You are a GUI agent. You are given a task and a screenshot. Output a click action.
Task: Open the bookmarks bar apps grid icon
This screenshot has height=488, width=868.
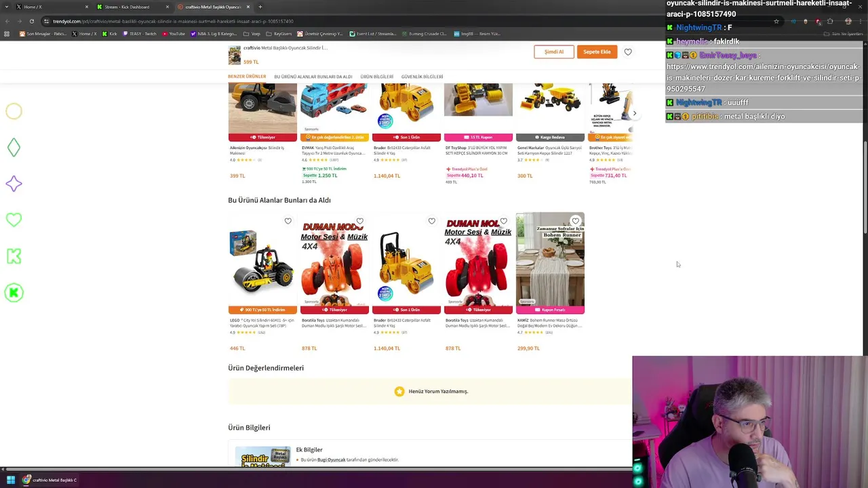tap(7, 34)
